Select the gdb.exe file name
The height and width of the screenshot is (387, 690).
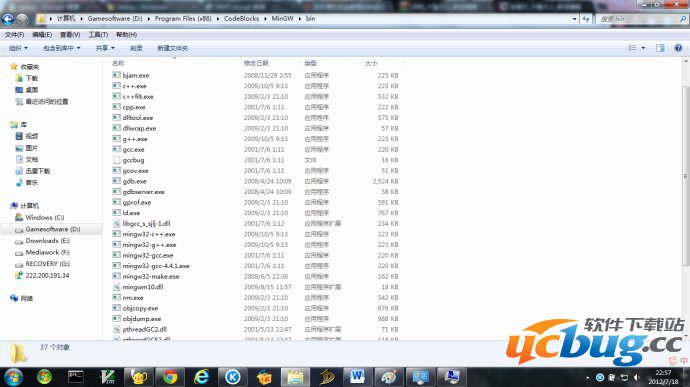(x=135, y=181)
